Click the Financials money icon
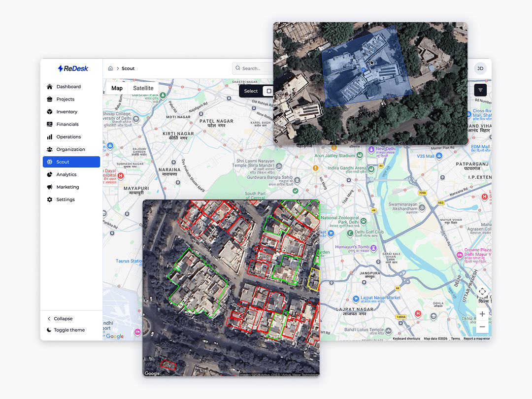The image size is (532, 399). [50, 124]
